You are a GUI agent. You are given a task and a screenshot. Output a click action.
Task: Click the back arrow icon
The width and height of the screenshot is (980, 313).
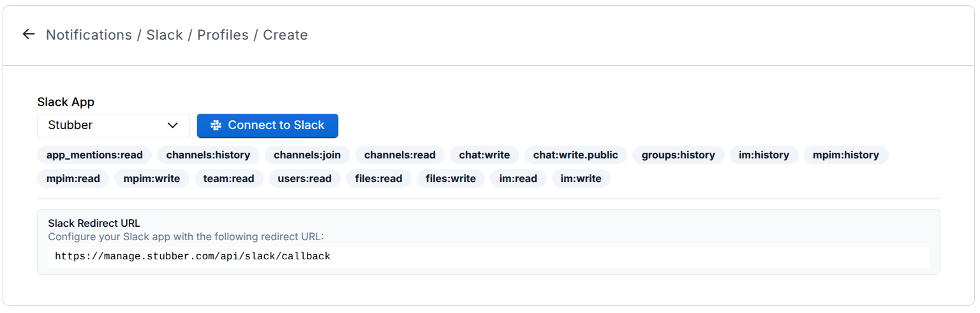click(x=28, y=34)
